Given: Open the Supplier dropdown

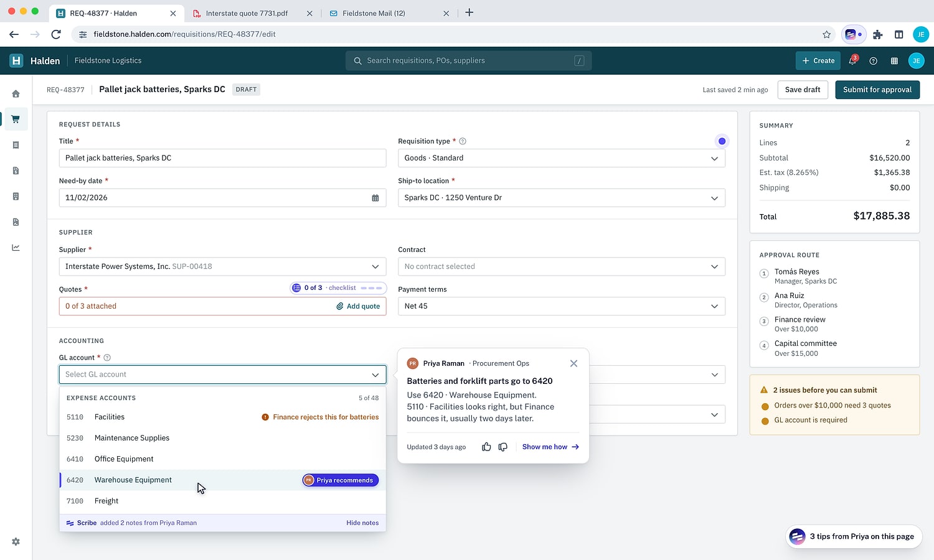Looking at the screenshot, I should (x=222, y=266).
